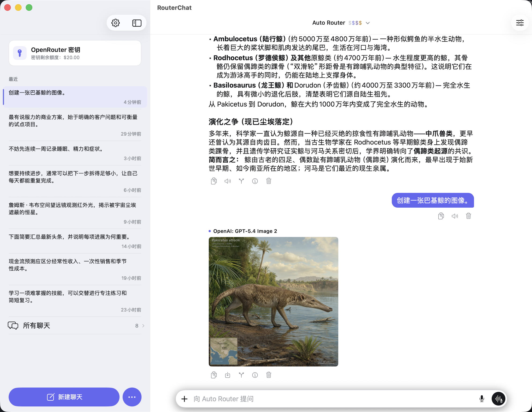
Task: Copy the user message 创建一张巴基鲸的图像
Action: (441, 216)
